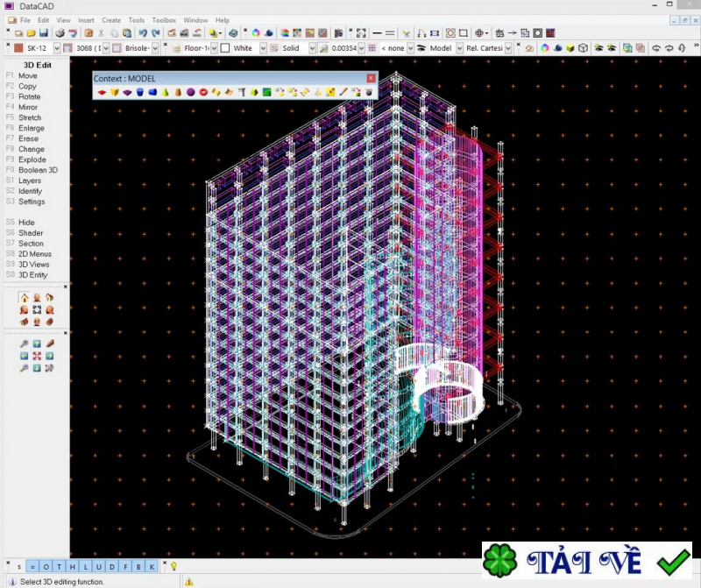Open the Model view dropdown
This screenshot has height=588, width=701.
tap(459, 48)
